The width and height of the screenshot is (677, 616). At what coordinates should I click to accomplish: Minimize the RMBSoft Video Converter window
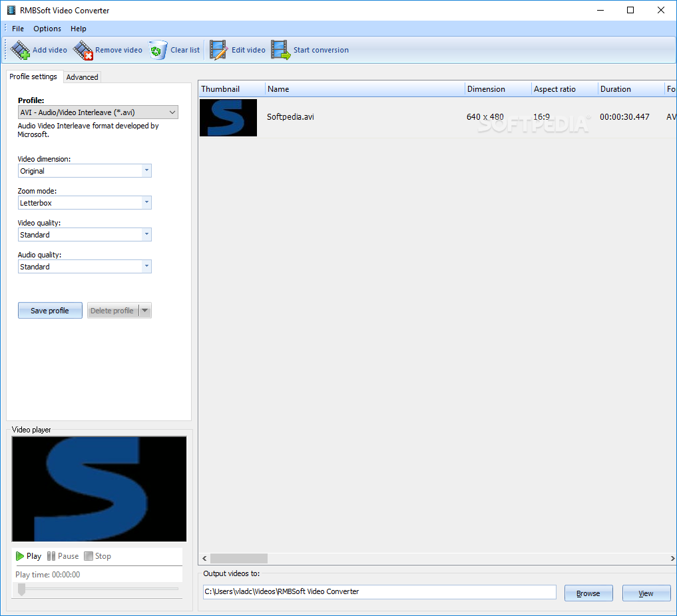pos(600,10)
